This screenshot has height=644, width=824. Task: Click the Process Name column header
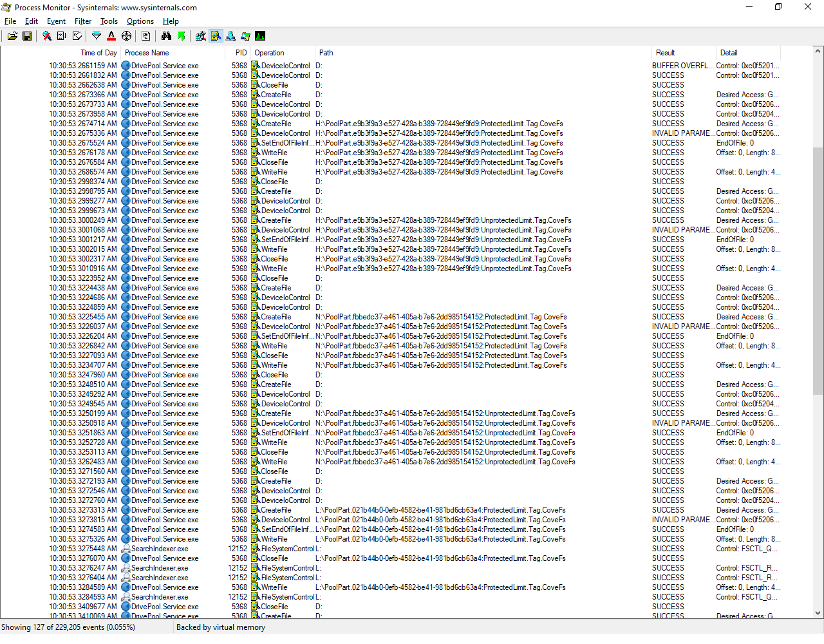coord(147,53)
